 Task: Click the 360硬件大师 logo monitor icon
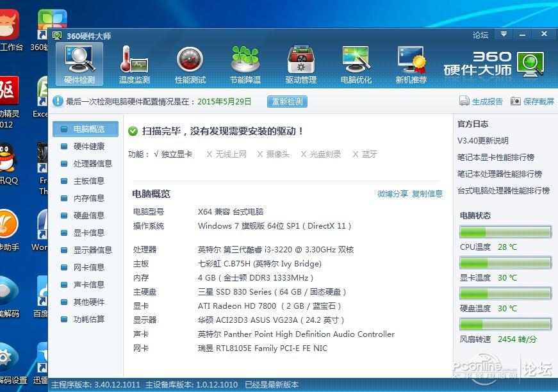click(x=530, y=63)
